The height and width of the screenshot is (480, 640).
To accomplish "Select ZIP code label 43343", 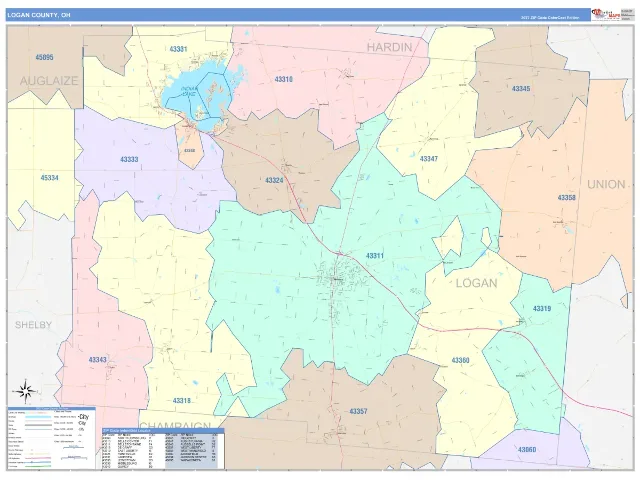I will coord(98,360).
